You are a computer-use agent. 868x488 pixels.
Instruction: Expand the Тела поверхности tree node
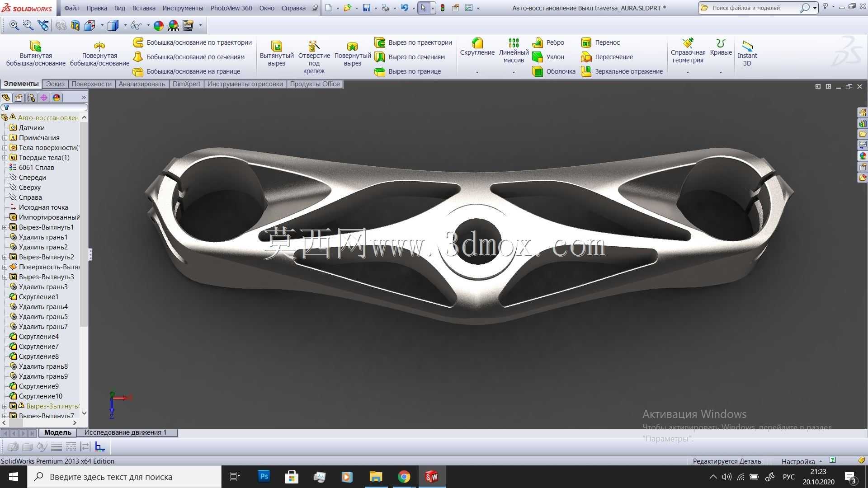click(x=5, y=148)
